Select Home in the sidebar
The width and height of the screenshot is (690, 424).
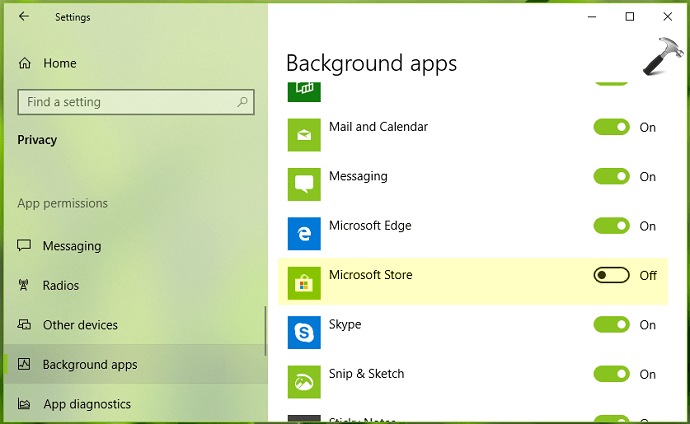point(135,63)
